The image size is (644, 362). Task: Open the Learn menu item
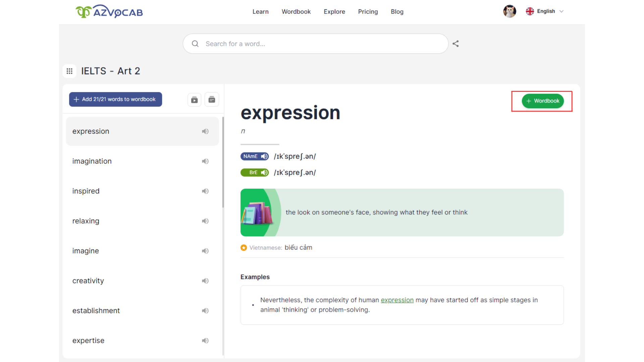point(261,11)
